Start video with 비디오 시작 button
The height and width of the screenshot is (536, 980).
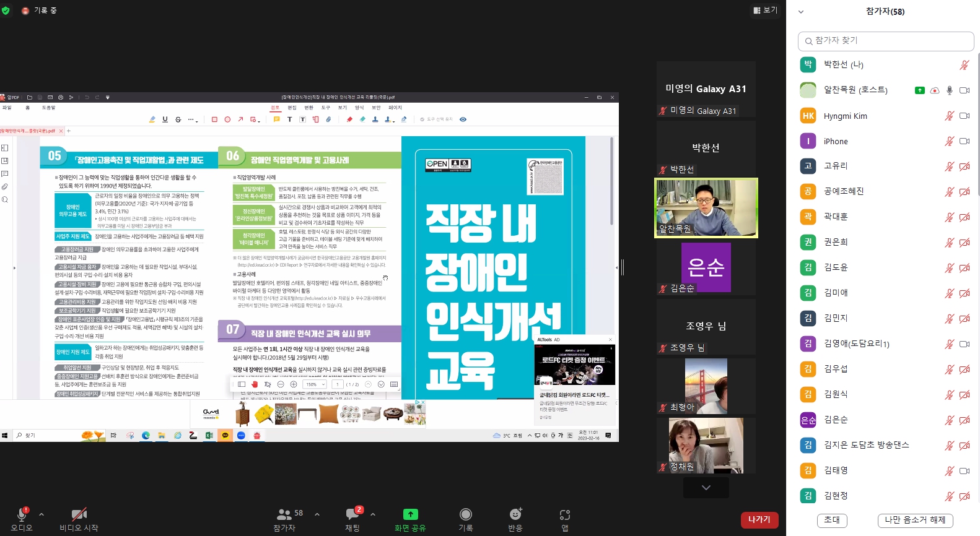click(x=79, y=519)
